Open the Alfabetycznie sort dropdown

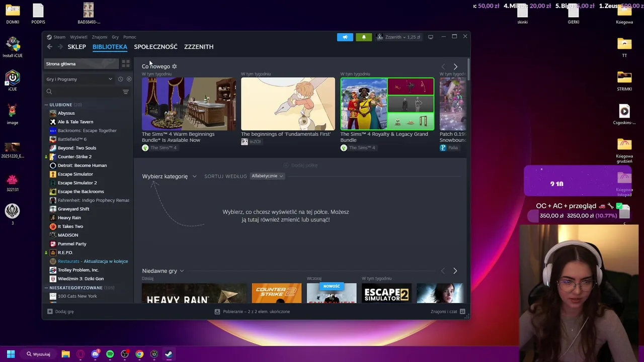tap(267, 176)
